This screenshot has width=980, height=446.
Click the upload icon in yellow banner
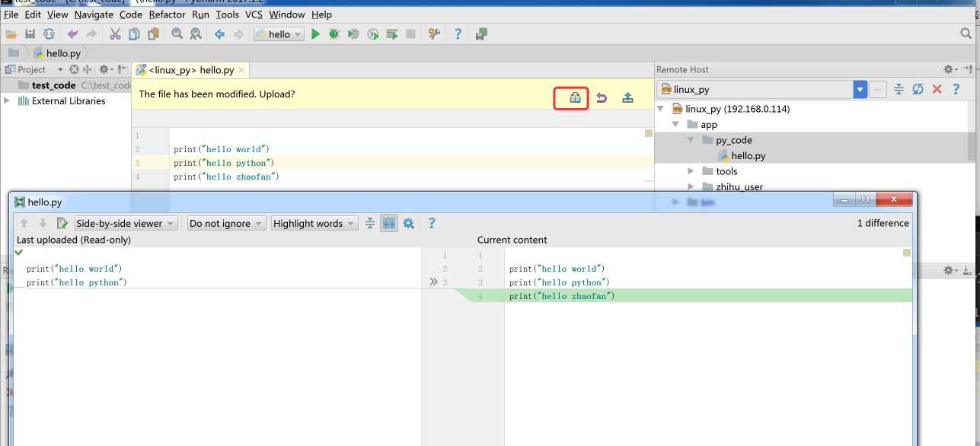pyautogui.click(x=627, y=97)
